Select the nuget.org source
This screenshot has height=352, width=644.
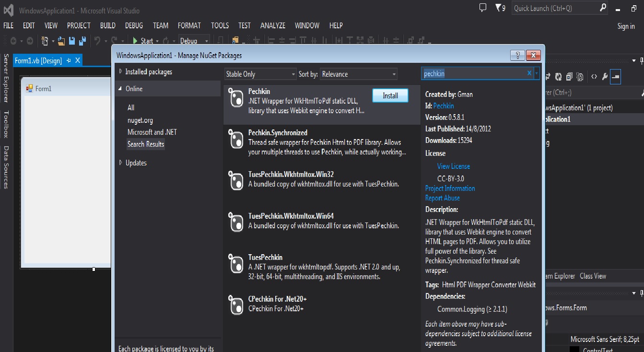click(x=140, y=120)
